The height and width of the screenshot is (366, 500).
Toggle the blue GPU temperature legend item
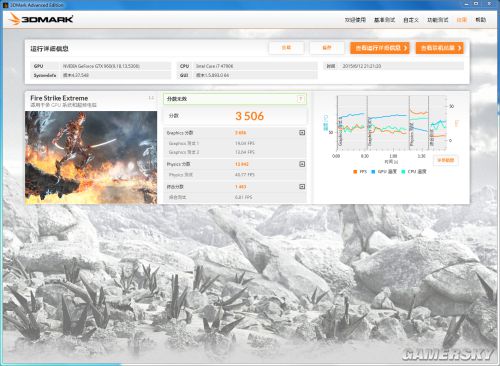click(384, 172)
